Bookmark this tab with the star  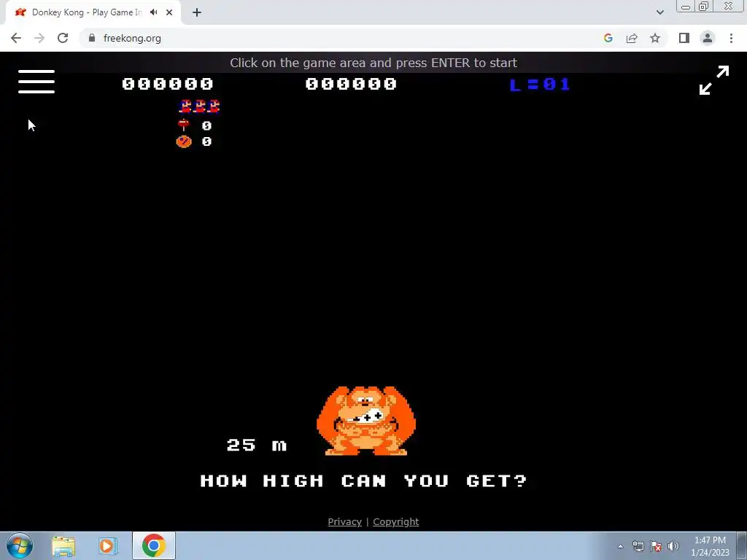pyautogui.click(x=655, y=38)
